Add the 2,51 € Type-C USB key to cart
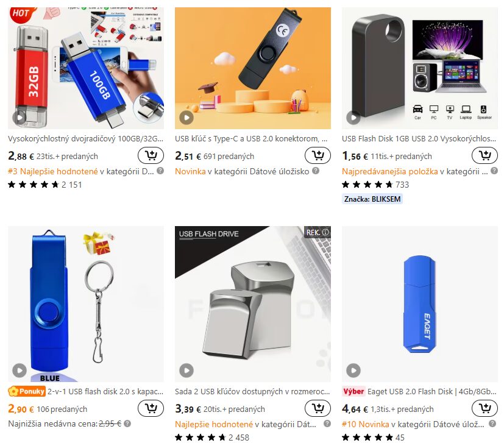 click(318, 155)
